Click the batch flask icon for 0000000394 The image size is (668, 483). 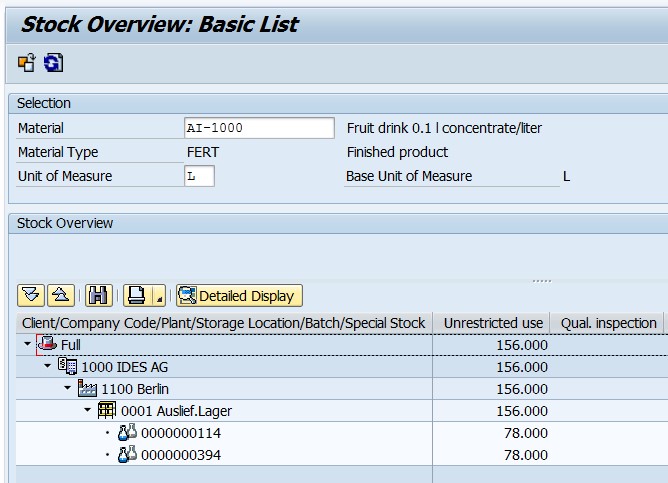(x=127, y=454)
